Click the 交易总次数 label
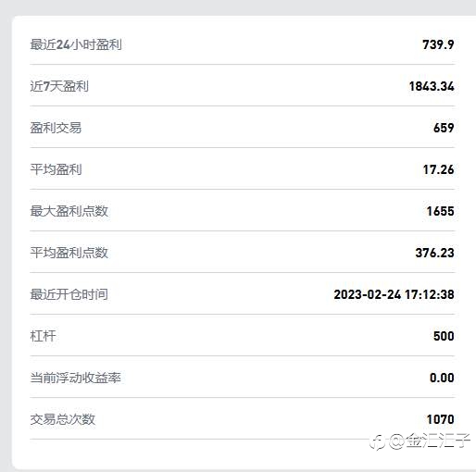 click(x=63, y=419)
